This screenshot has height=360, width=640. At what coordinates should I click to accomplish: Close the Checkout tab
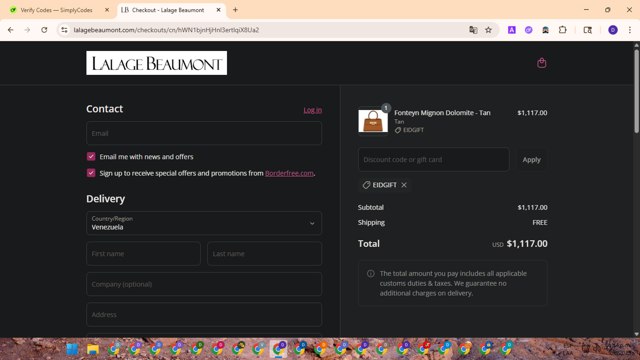(218, 10)
